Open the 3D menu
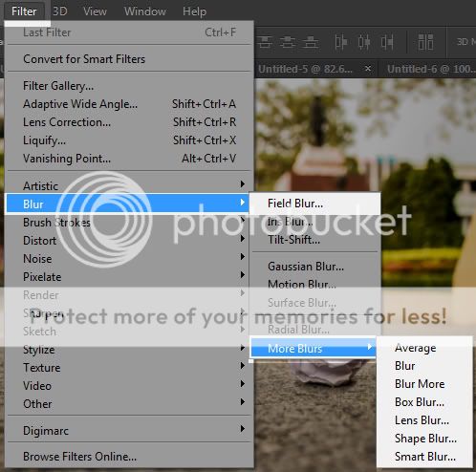 tap(60, 11)
